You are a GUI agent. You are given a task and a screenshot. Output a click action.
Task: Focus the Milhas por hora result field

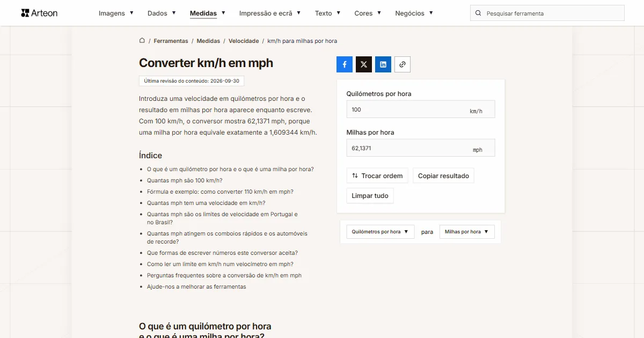(421, 148)
